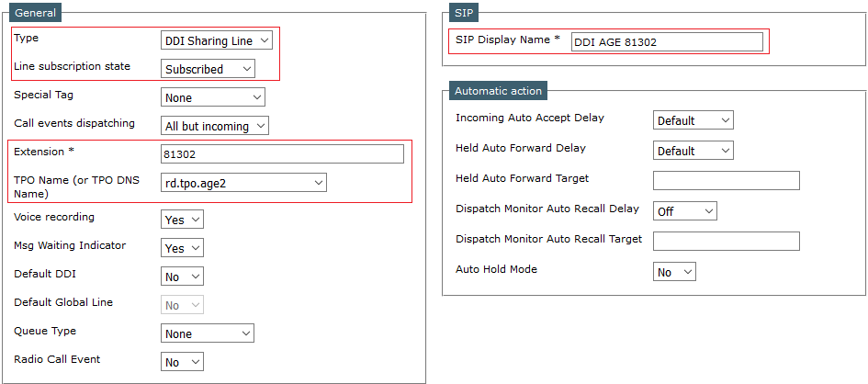Screen dimensions: 868x384
Task: Click the Queue Type label
Action: [45, 331]
